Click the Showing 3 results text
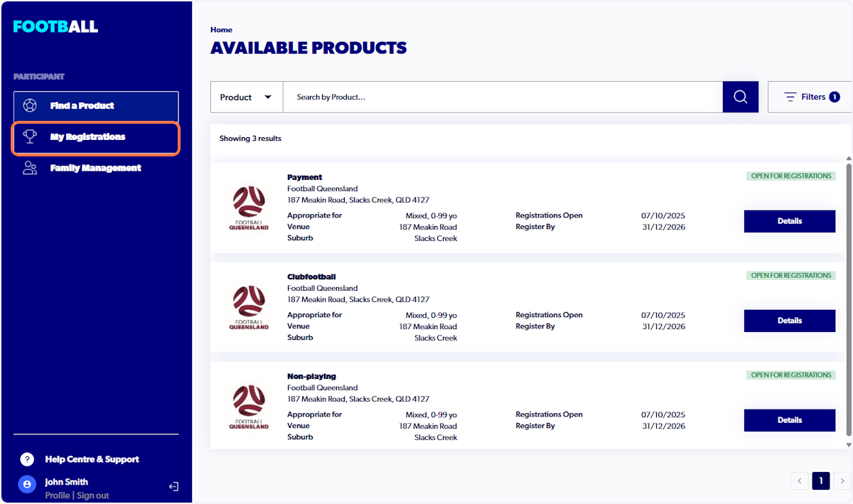 pos(250,139)
